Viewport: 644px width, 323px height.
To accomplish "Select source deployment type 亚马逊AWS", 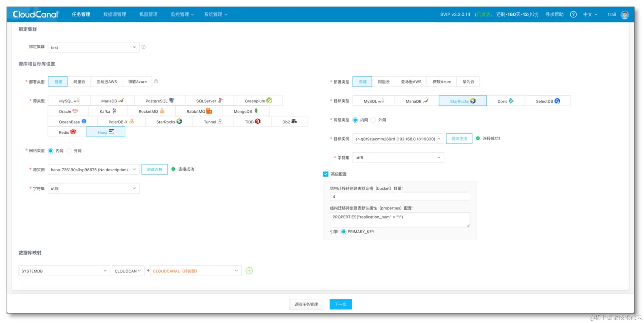I will 107,82.
